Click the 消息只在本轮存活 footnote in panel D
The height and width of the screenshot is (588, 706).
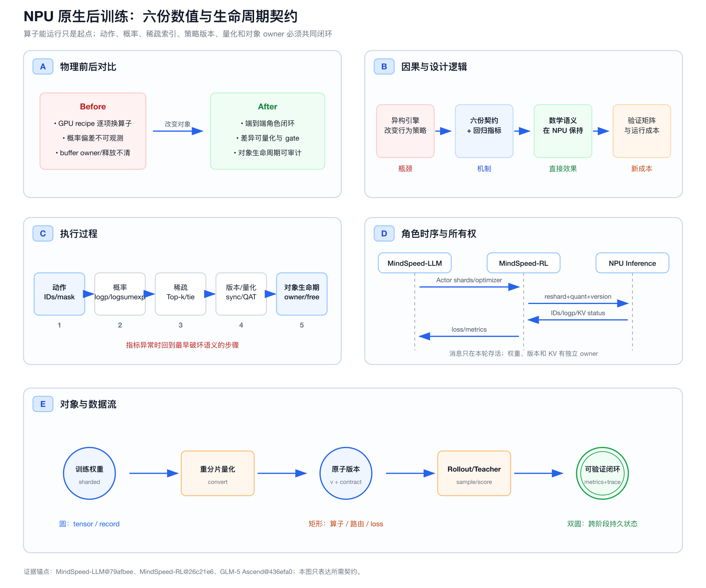(524, 354)
